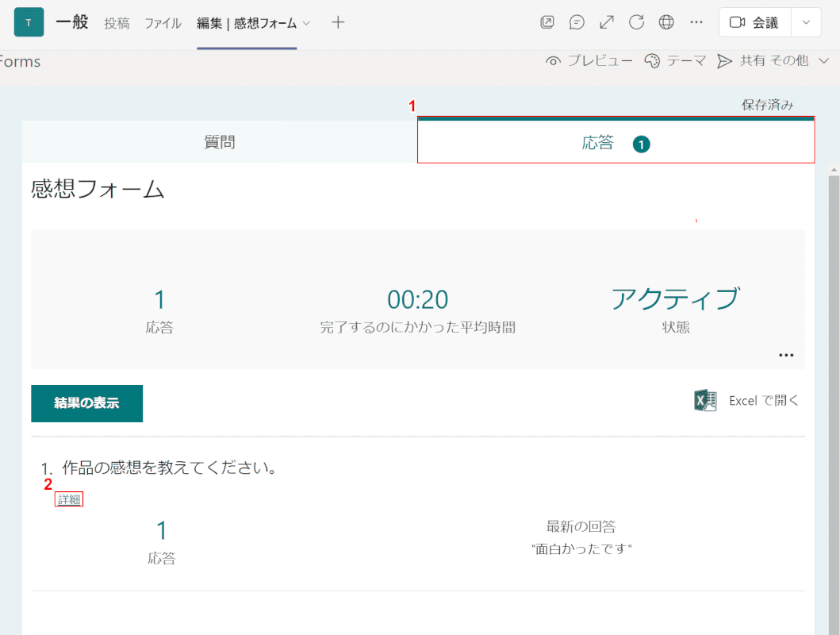The width and height of the screenshot is (840, 635).
Task: Click the "面白かったです" latest answer text
Action: pos(581,548)
